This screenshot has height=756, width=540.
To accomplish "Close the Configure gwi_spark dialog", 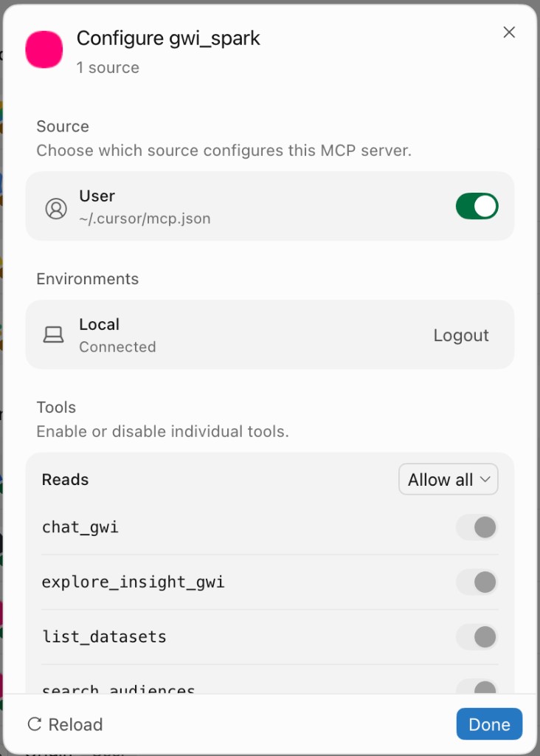I will tap(509, 32).
